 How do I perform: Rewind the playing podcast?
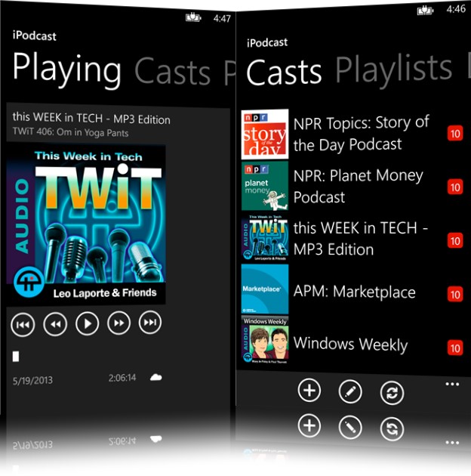[55, 324]
